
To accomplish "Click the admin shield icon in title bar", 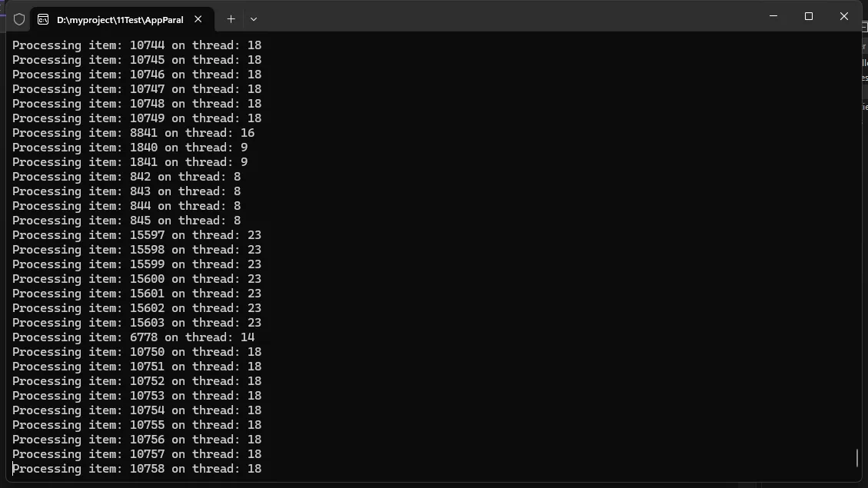I will point(19,19).
